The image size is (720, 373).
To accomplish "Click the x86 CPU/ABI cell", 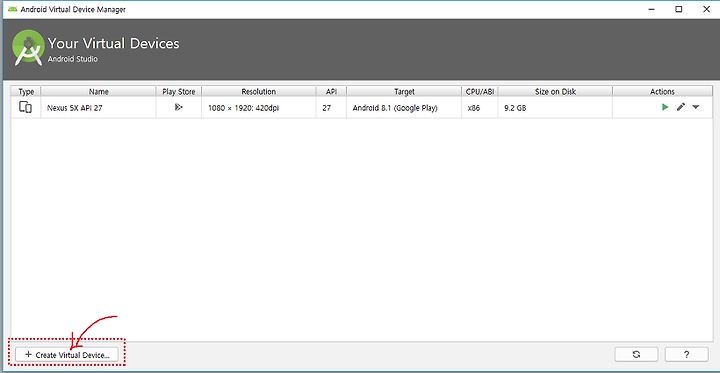I will [480, 108].
